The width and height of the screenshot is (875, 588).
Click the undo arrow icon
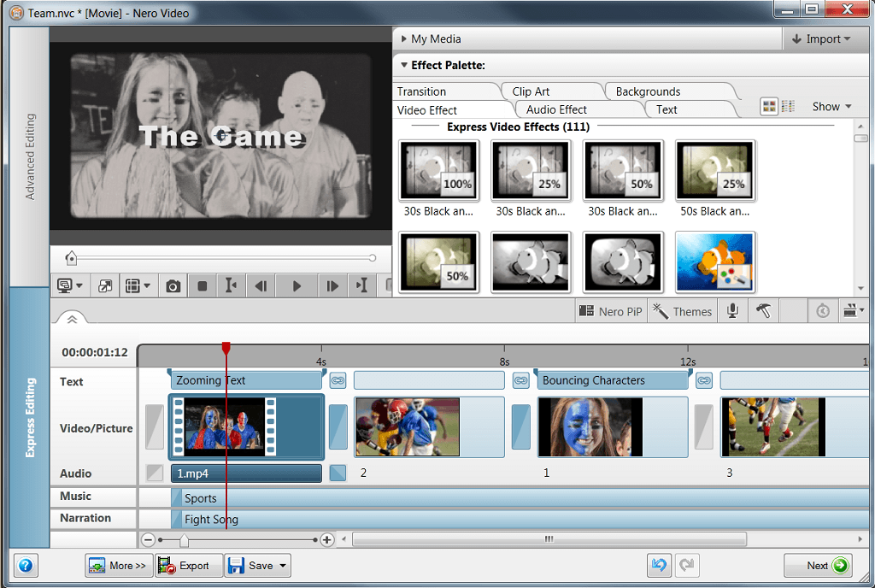tap(658, 565)
